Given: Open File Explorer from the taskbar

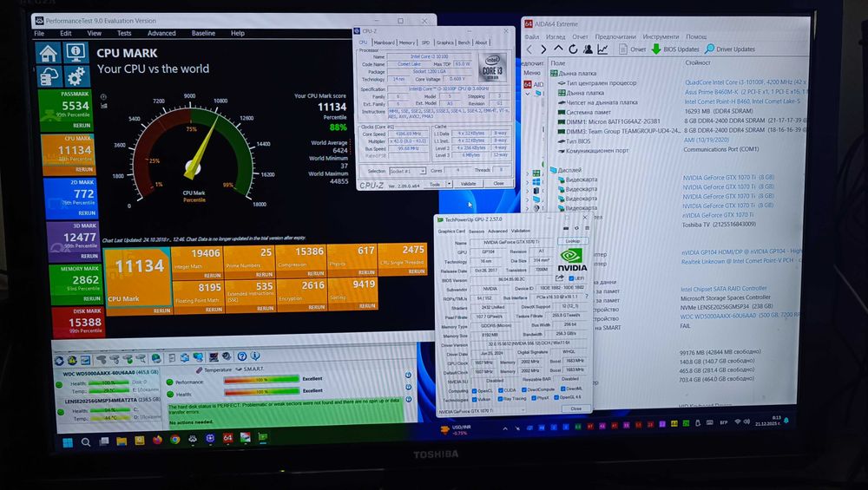Looking at the screenshot, I should click(122, 441).
